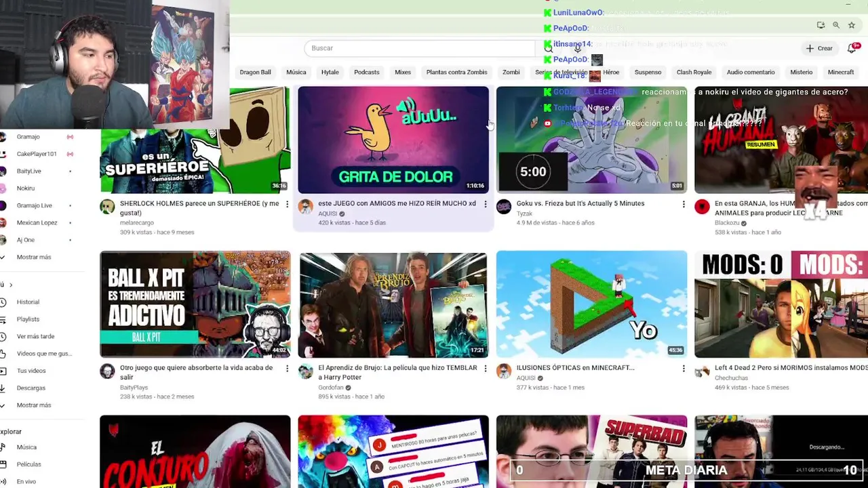
Task: Open the BALL X PIT video thumbnail
Action: (x=195, y=304)
